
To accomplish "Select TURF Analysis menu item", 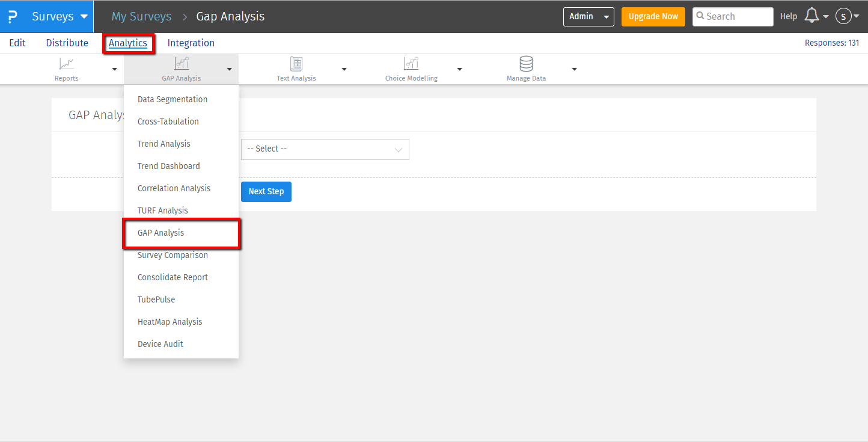I will pos(162,210).
